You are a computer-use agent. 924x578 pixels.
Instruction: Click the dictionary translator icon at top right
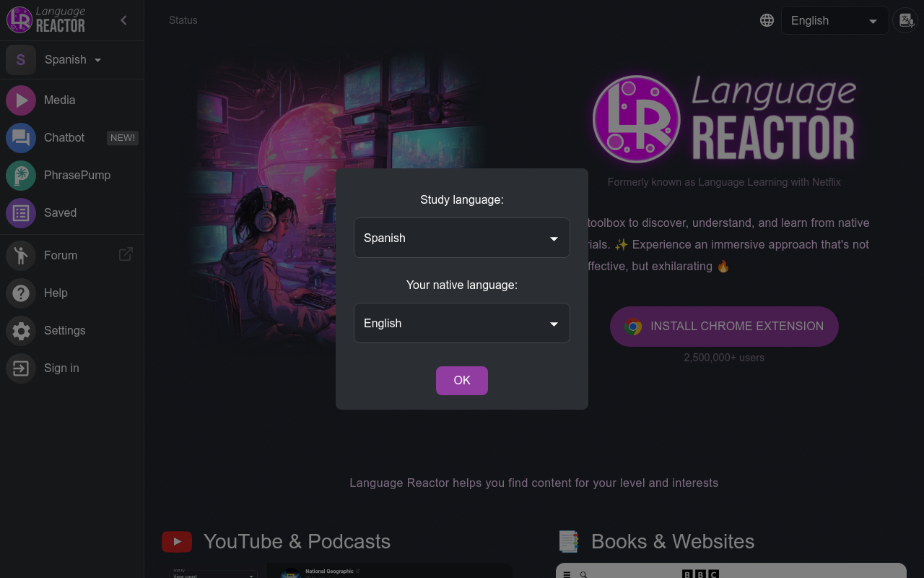(x=905, y=20)
